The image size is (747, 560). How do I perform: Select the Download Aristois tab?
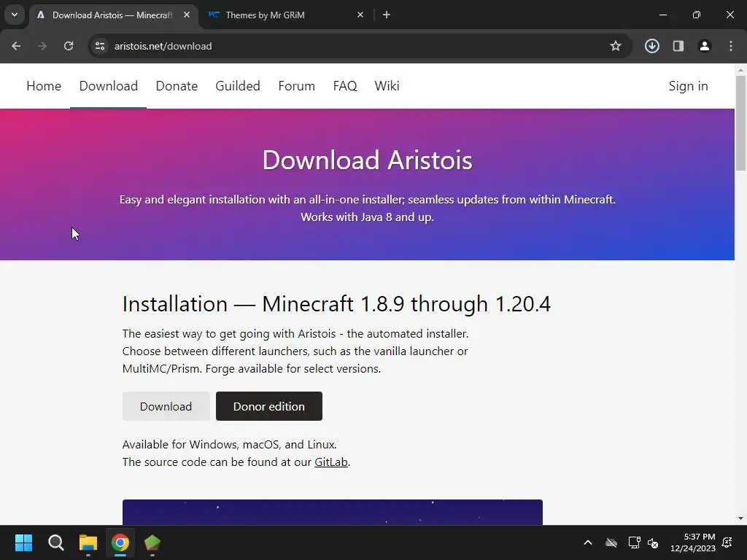[115, 15]
